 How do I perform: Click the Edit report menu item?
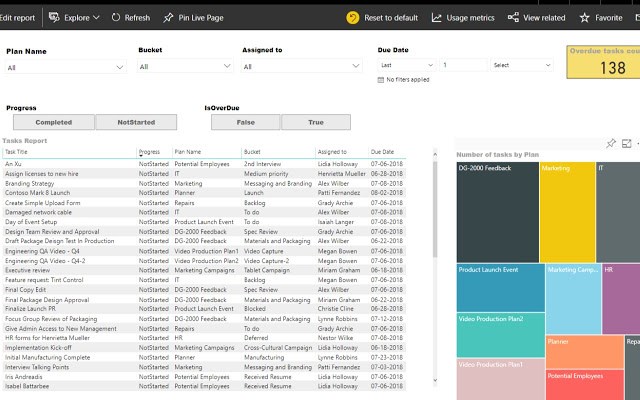[18, 18]
